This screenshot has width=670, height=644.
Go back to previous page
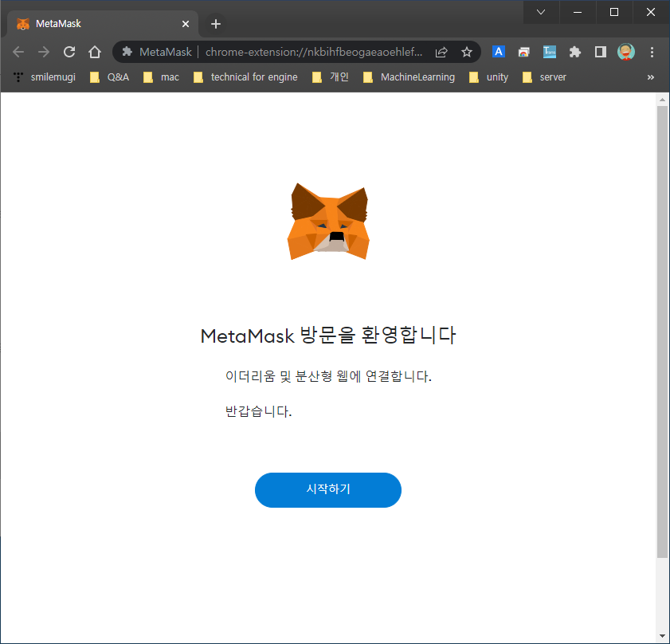pyautogui.click(x=18, y=52)
